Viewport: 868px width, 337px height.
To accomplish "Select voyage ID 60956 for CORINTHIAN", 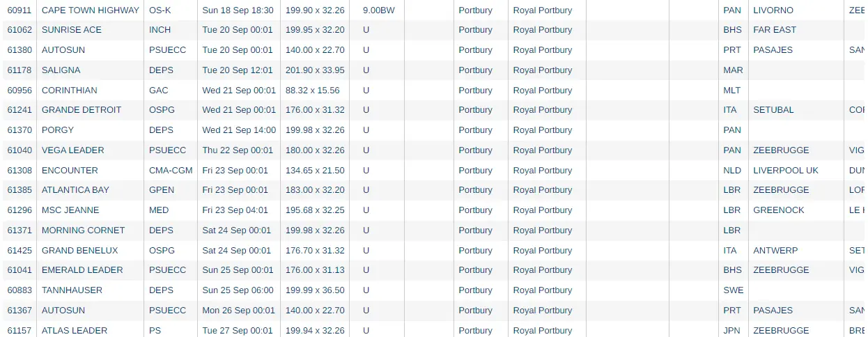I will coord(20,91).
